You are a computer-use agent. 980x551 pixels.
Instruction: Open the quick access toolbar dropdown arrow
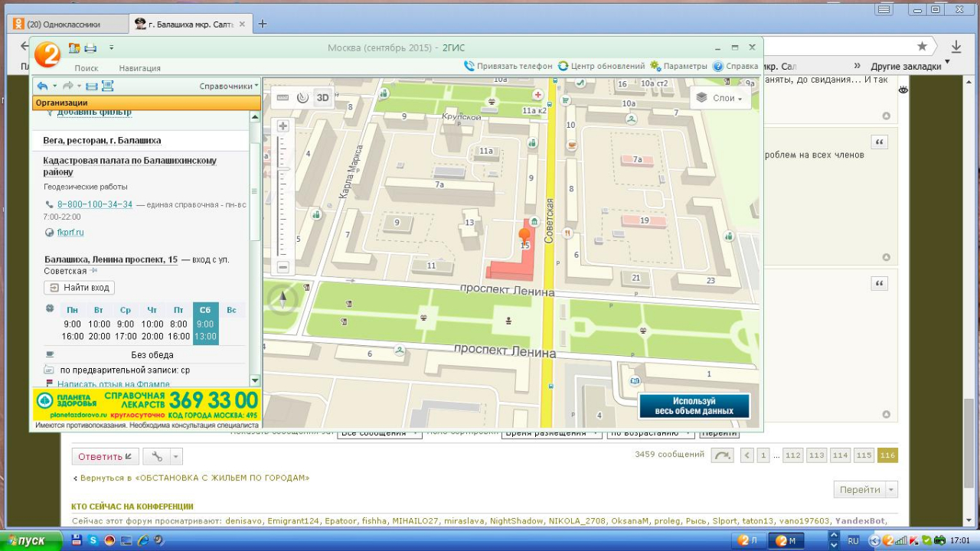pyautogui.click(x=111, y=48)
